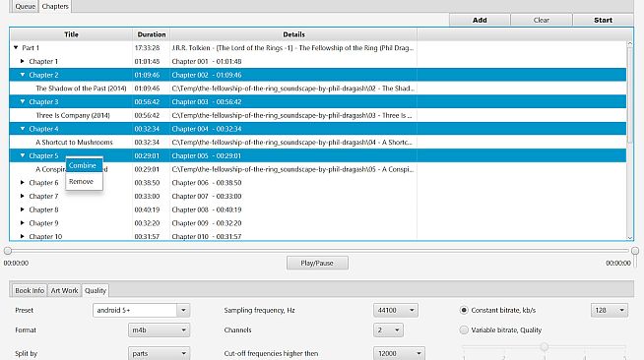Sort by the Title column header

71,34
